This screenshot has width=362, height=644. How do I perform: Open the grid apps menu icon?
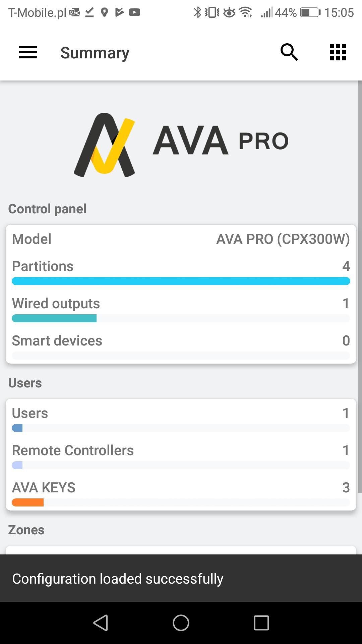[x=338, y=52]
